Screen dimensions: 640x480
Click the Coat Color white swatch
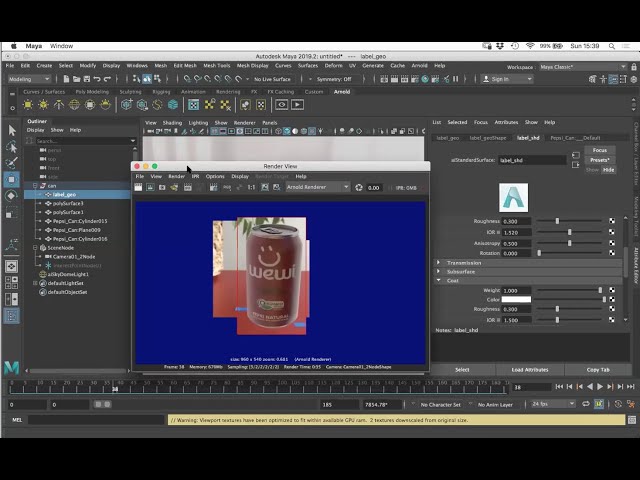point(516,299)
